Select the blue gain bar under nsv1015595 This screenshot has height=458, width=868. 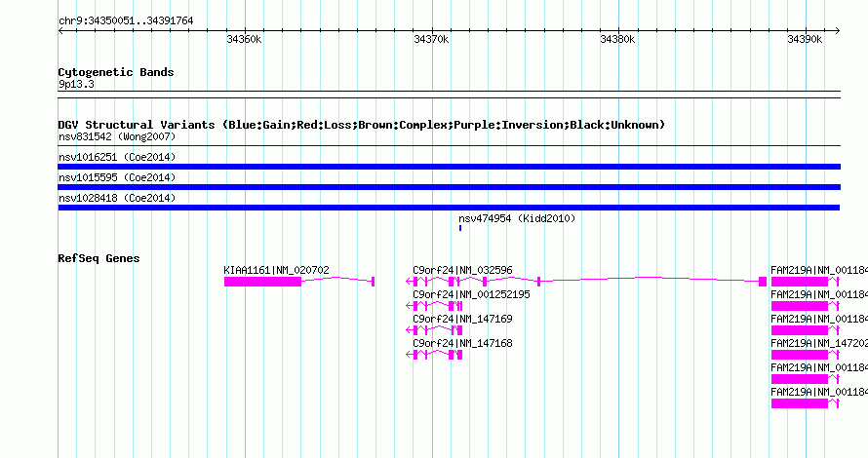[x=449, y=187]
